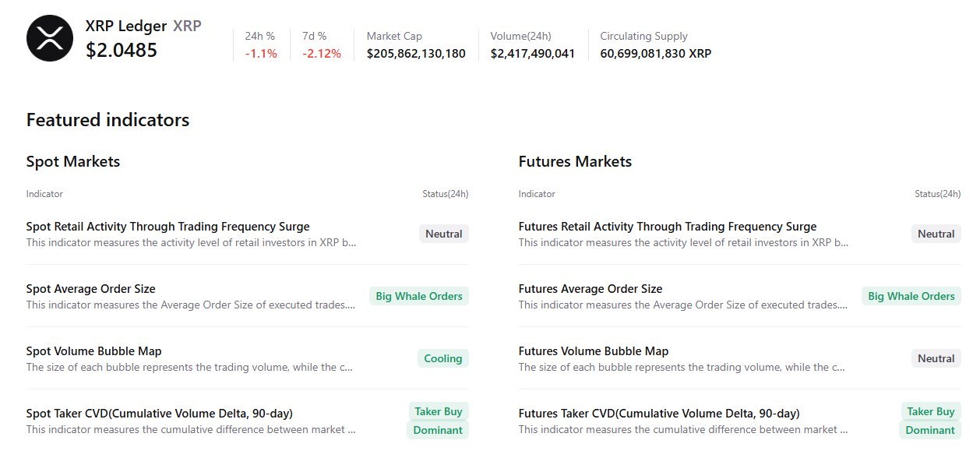Click the Market Cap value
Viewport: 980px width, 451px height.
[x=416, y=54]
